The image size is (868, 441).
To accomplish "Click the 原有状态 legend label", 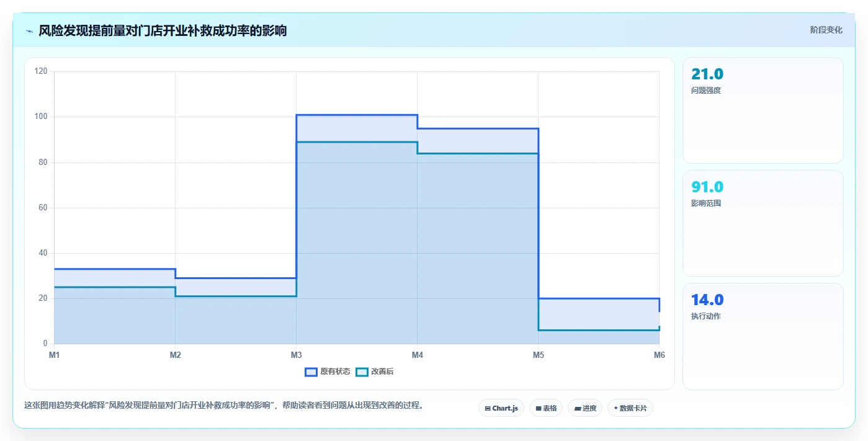I will pos(335,372).
